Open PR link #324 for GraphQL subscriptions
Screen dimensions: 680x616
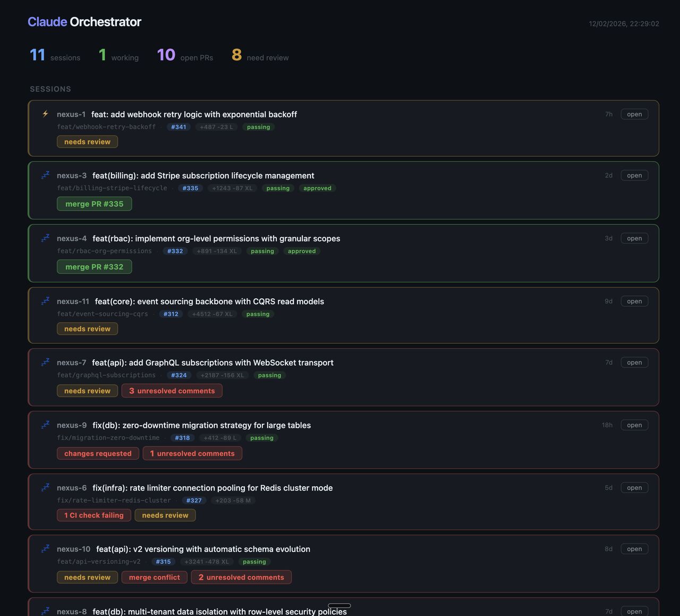[x=179, y=375]
